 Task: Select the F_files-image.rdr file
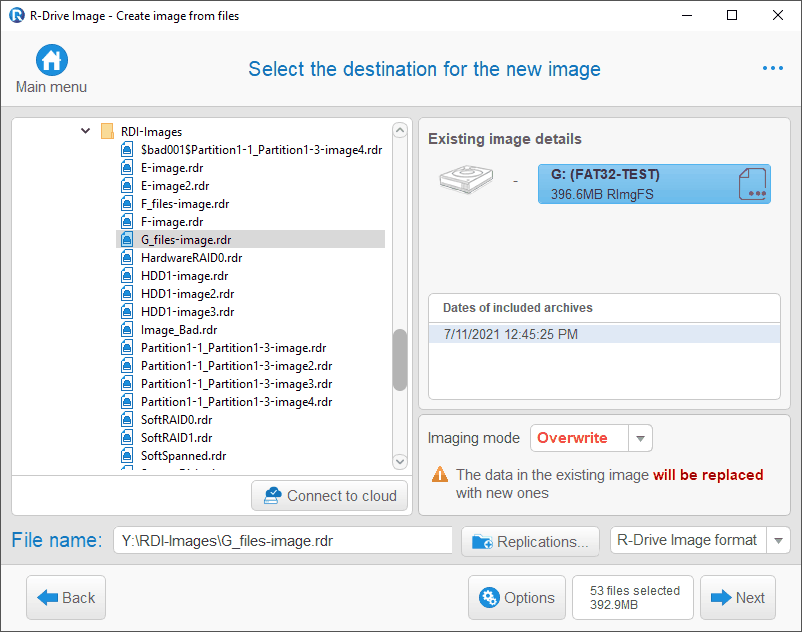185,204
